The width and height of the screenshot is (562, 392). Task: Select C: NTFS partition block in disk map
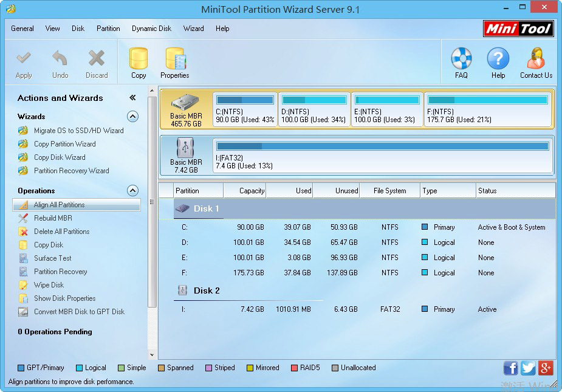[x=245, y=110]
